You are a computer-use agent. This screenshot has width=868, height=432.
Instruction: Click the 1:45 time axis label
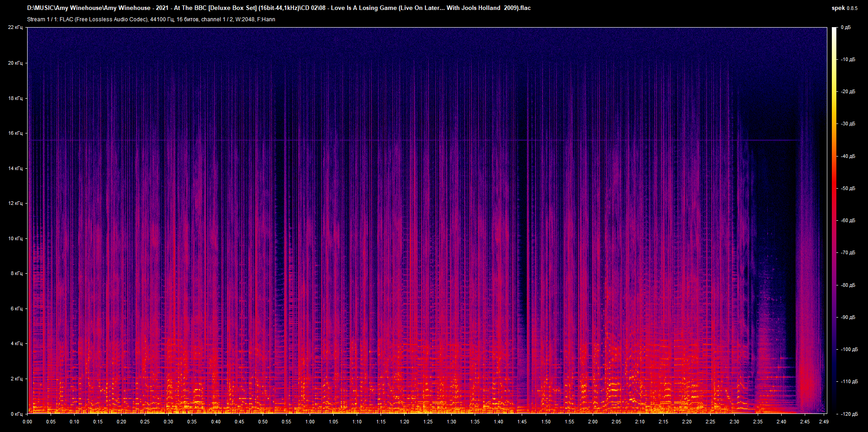click(x=522, y=422)
